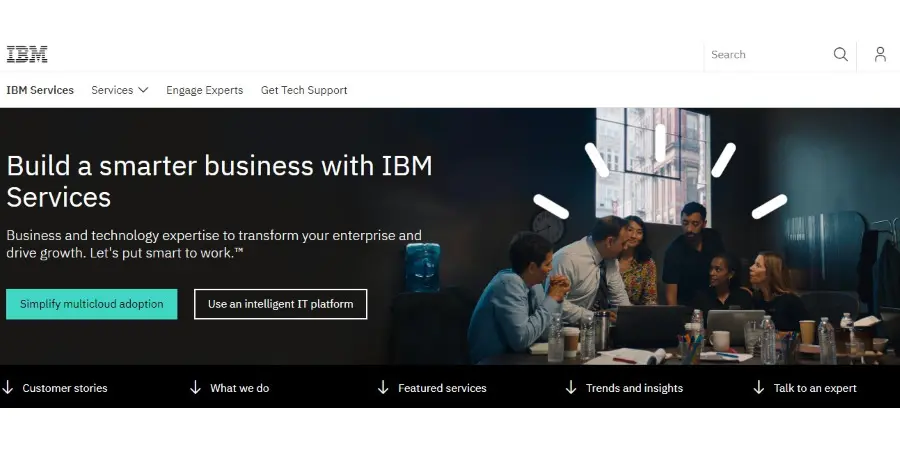Click the down arrow beside Talk to an expert
Image resolution: width=900 pixels, height=450 pixels.
[x=759, y=387]
